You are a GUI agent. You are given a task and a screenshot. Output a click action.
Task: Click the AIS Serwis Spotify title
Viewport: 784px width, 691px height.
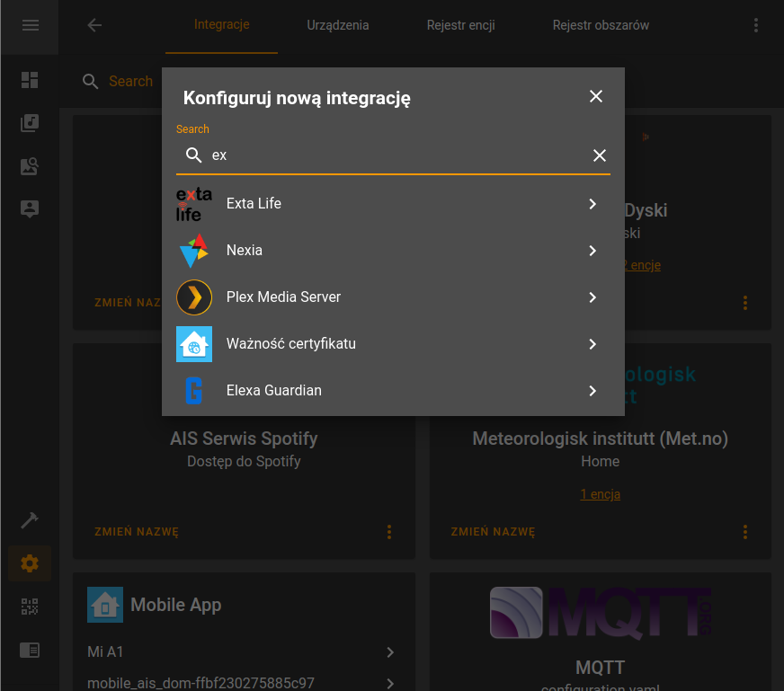click(244, 439)
